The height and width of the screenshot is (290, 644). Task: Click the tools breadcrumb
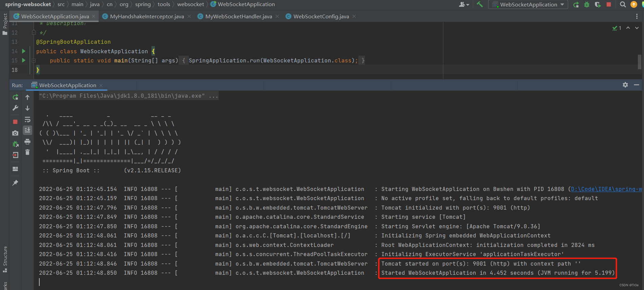[x=164, y=4]
